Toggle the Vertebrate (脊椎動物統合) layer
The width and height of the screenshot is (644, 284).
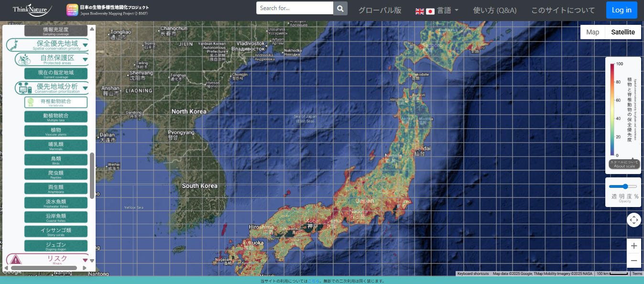[x=56, y=102]
